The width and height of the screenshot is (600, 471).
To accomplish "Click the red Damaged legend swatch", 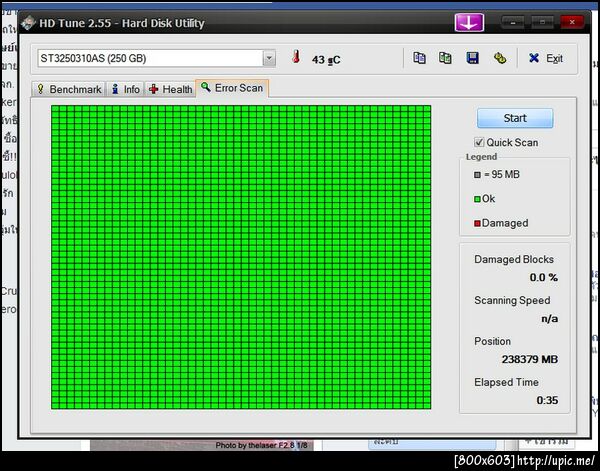I will pyautogui.click(x=477, y=223).
